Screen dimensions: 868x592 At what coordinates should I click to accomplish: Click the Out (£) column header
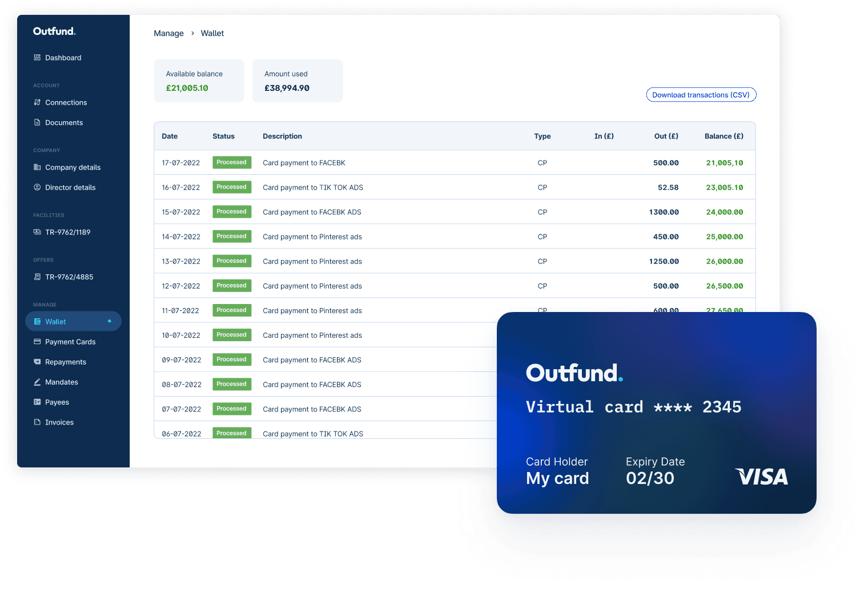pyautogui.click(x=666, y=136)
